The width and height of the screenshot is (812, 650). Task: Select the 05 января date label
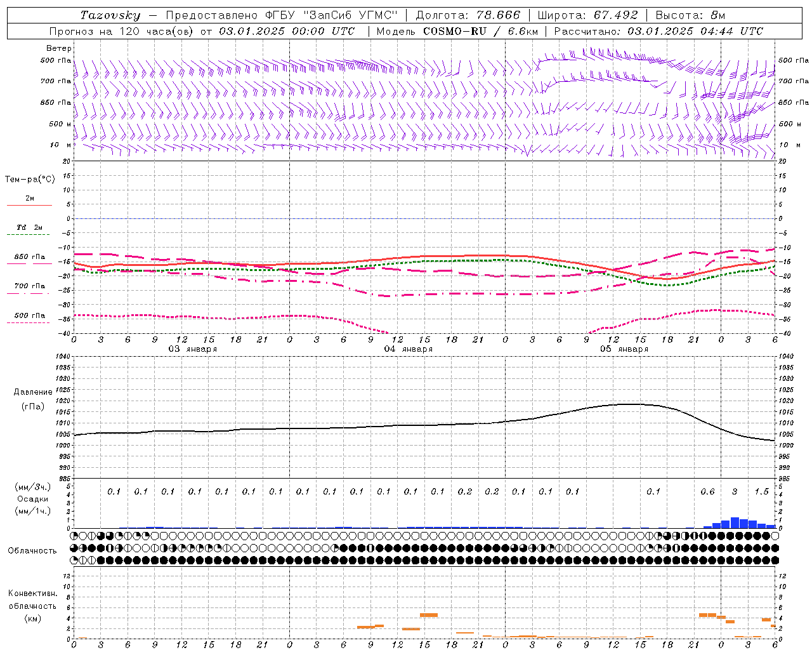[624, 349]
